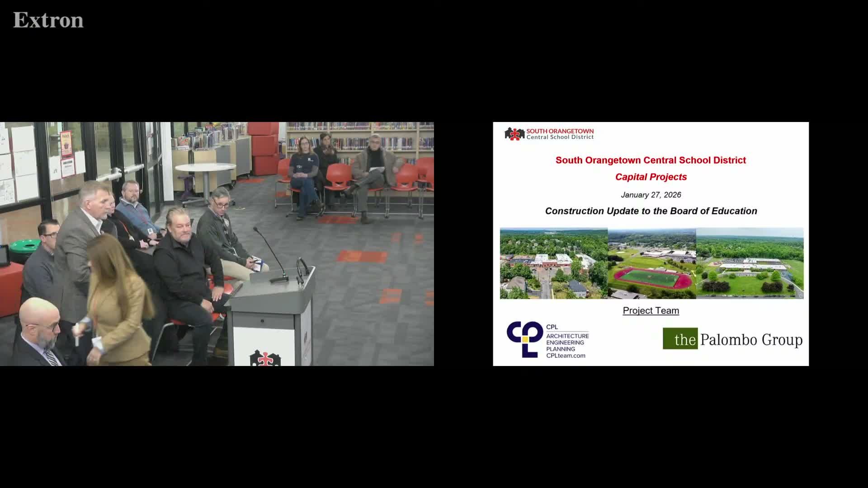Click the Palombo Group logo
Screen dimensions: 868x488
pos(732,339)
